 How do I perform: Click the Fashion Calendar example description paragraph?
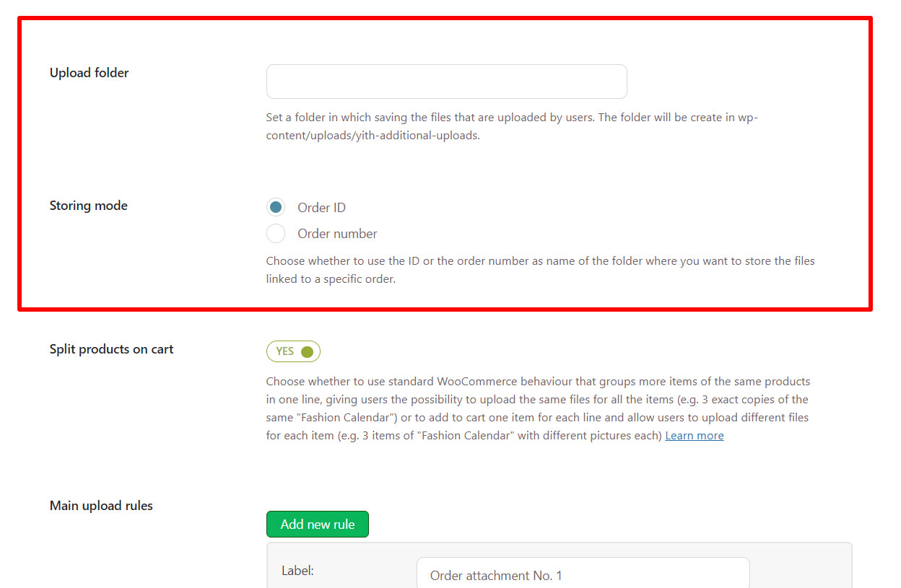coord(538,408)
